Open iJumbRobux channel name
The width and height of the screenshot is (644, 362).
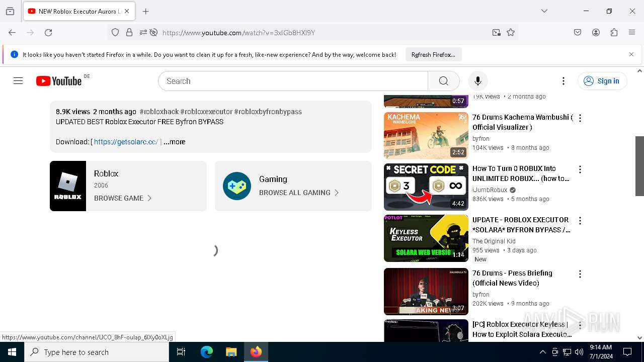coord(490,190)
